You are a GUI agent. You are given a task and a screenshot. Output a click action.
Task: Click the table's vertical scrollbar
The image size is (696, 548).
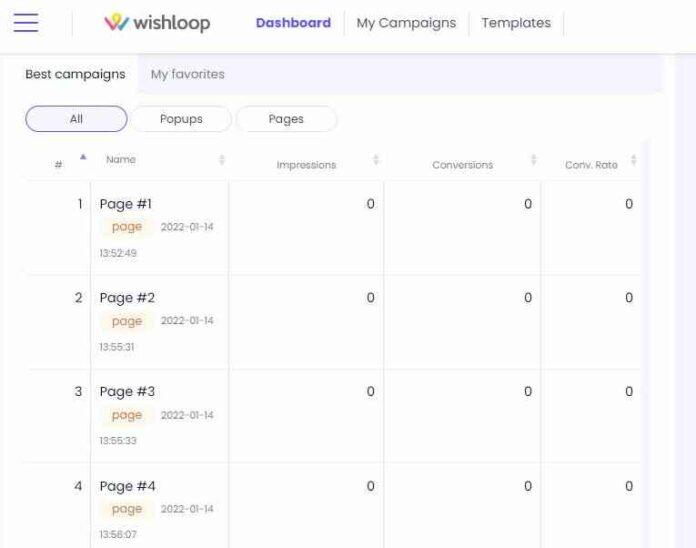click(x=645, y=344)
